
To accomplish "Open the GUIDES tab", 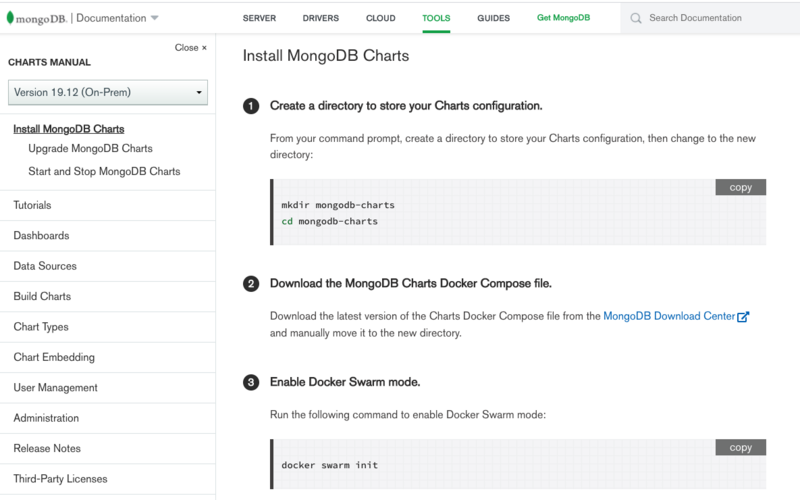I will [493, 18].
